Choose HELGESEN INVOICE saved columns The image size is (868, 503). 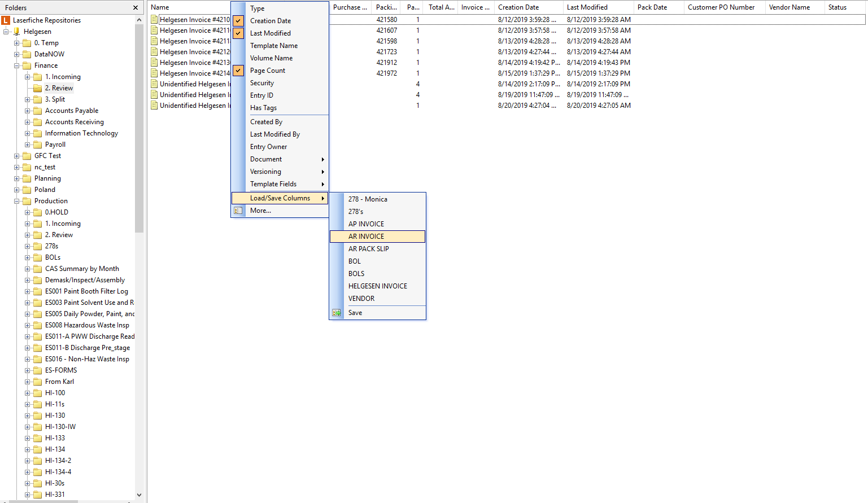tap(377, 286)
